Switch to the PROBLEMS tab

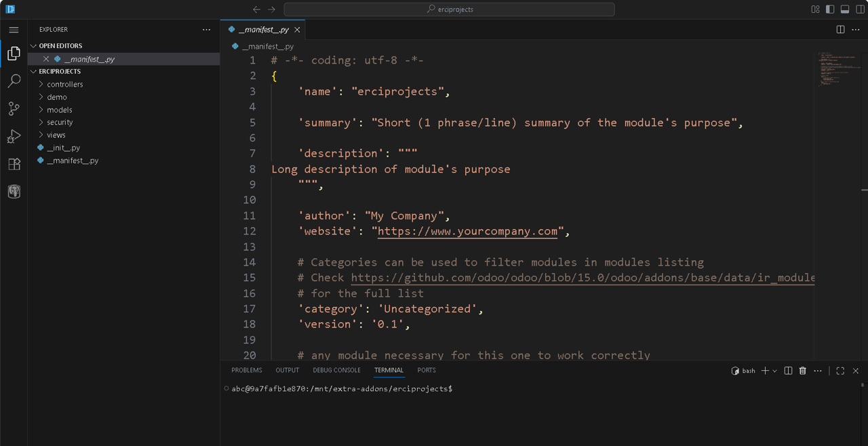click(x=246, y=370)
